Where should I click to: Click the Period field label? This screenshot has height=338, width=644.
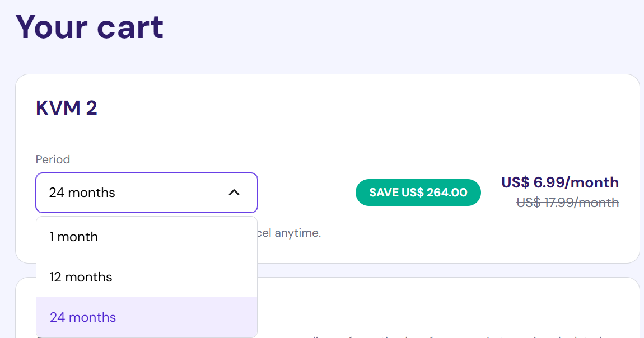click(x=53, y=159)
